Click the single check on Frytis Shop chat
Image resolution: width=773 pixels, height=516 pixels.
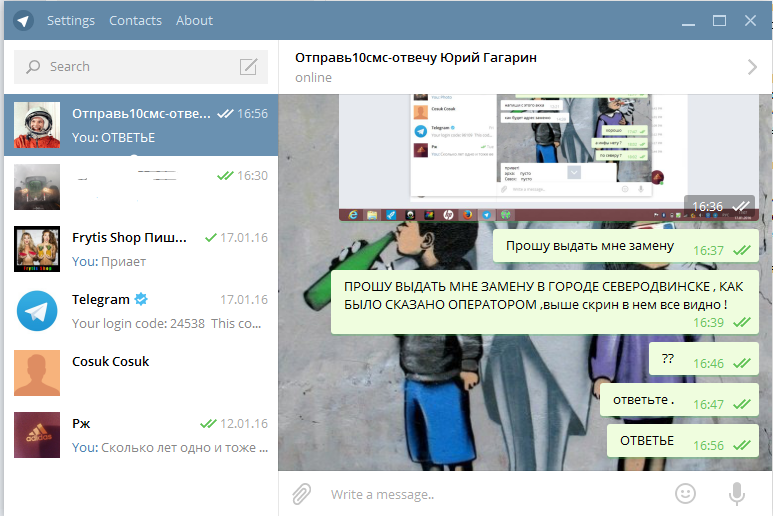click(x=211, y=238)
